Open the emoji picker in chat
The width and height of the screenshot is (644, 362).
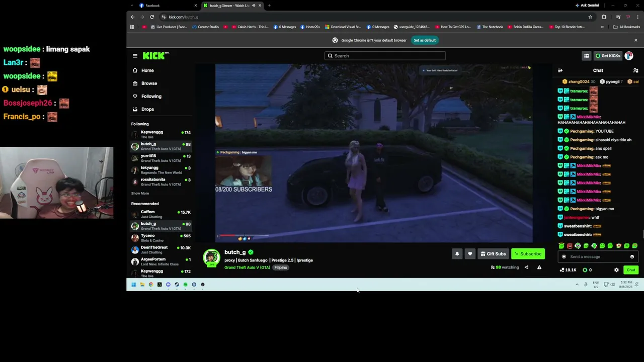(x=632, y=257)
